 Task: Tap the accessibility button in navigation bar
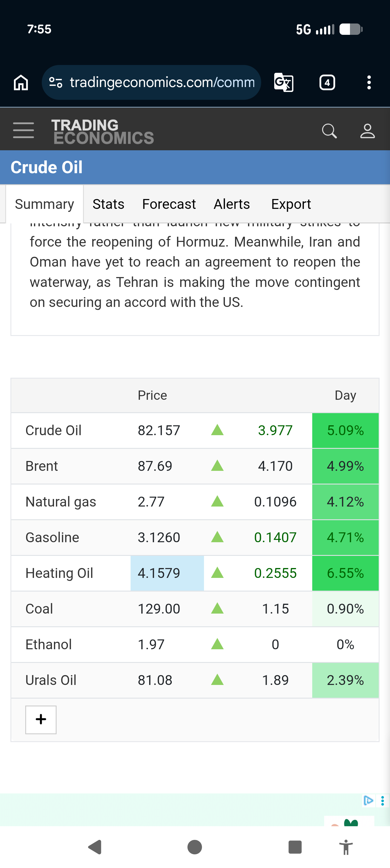coord(346,847)
